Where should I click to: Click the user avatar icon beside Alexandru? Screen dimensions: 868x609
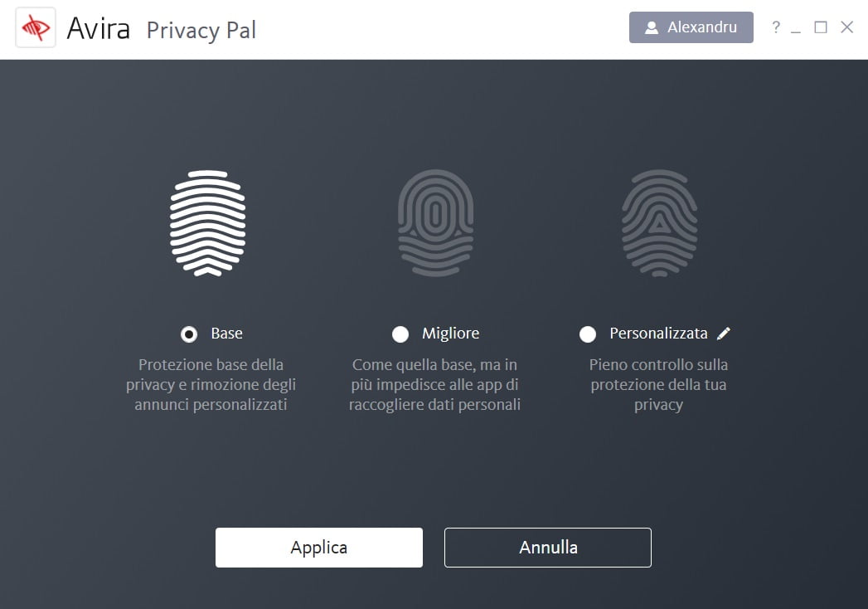(x=652, y=27)
